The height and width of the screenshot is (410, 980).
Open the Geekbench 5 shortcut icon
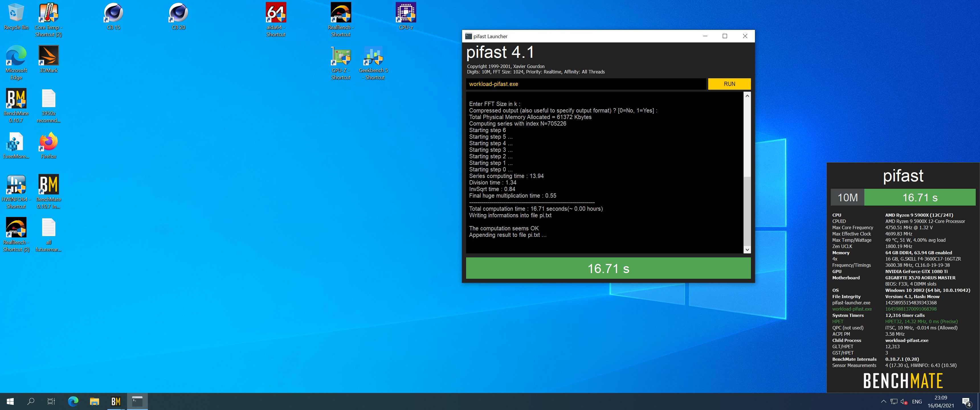point(373,63)
